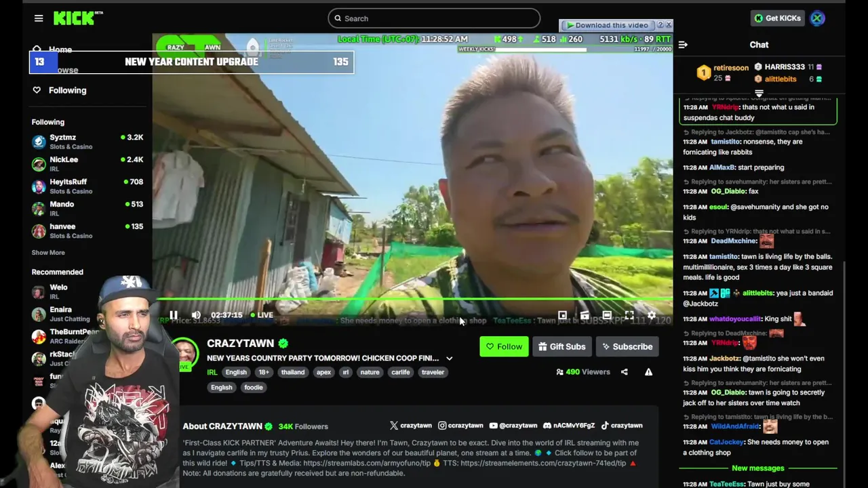Expand the stream title chevron
Screen dimensions: 868x488
[x=449, y=359]
